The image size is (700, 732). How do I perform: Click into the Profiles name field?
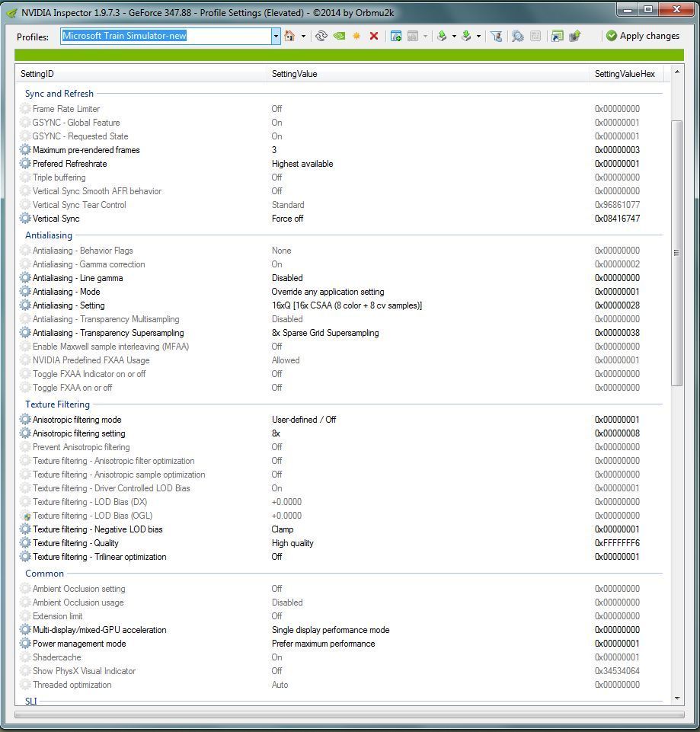click(x=166, y=36)
